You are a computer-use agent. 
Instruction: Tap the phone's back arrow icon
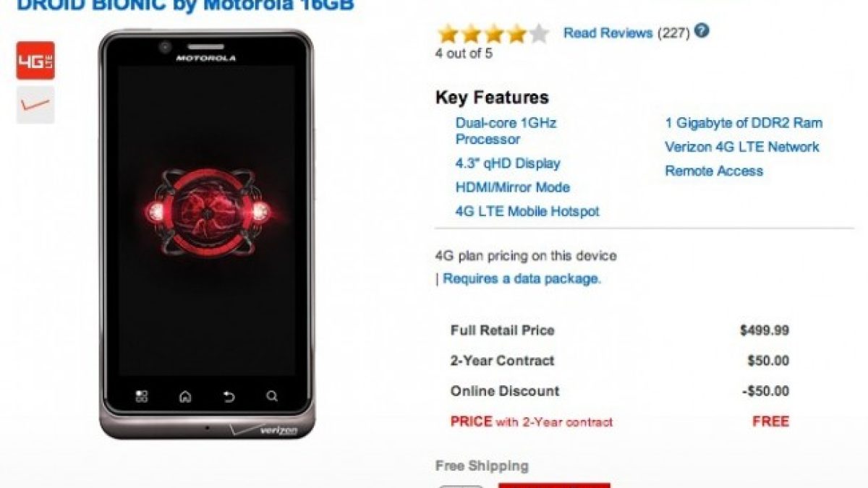pos(229,396)
